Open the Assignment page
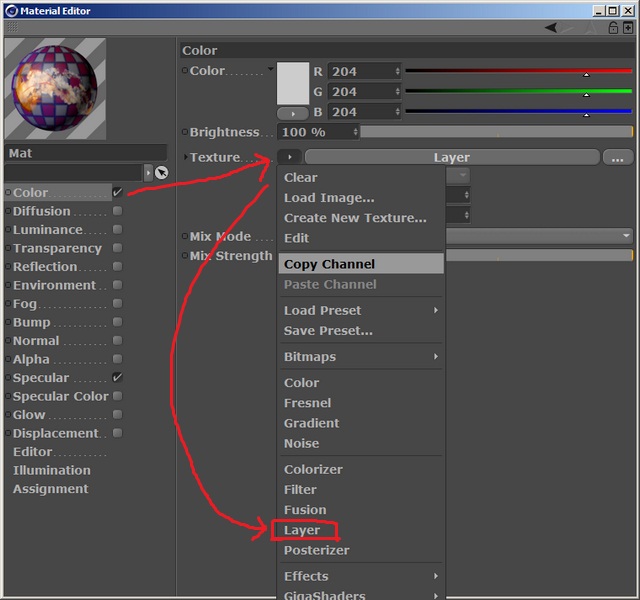The image size is (640, 600). point(51,489)
